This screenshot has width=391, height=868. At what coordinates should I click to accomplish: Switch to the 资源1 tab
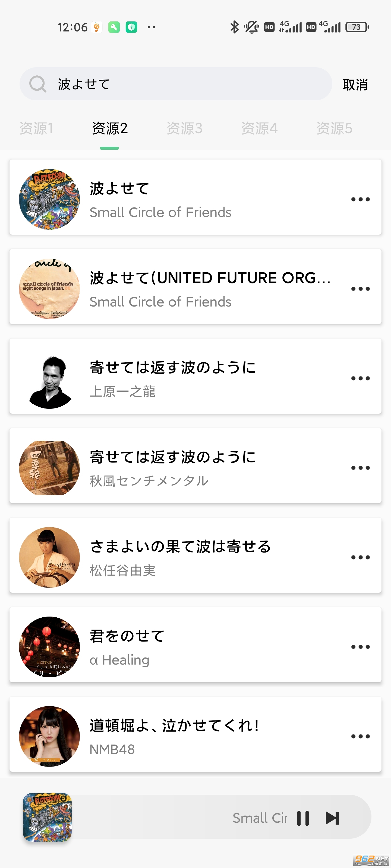click(36, 128)
